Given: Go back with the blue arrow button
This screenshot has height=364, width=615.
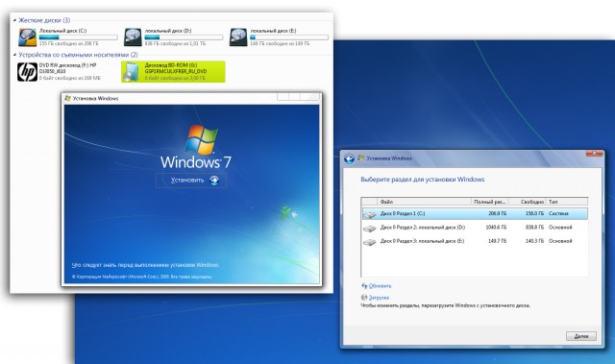Looking at the screenshot, I should 349,158.
